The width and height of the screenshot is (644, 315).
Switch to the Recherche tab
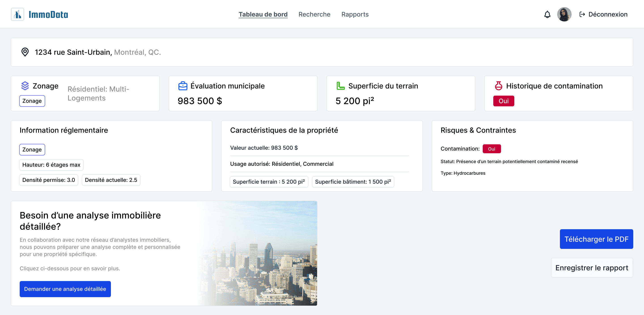coord(314,15)
